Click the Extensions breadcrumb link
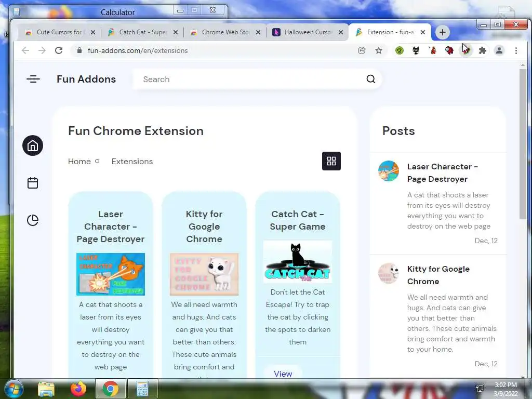Image resolution: width=532 pixels, height=399 pixels. pyautogui.click(x=132, y=162)
